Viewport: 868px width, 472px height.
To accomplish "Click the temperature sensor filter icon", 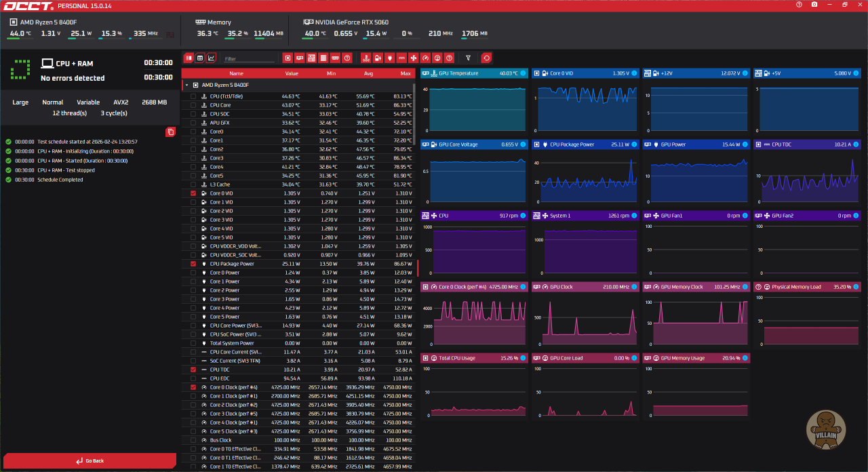I will [x=366, y=58].
